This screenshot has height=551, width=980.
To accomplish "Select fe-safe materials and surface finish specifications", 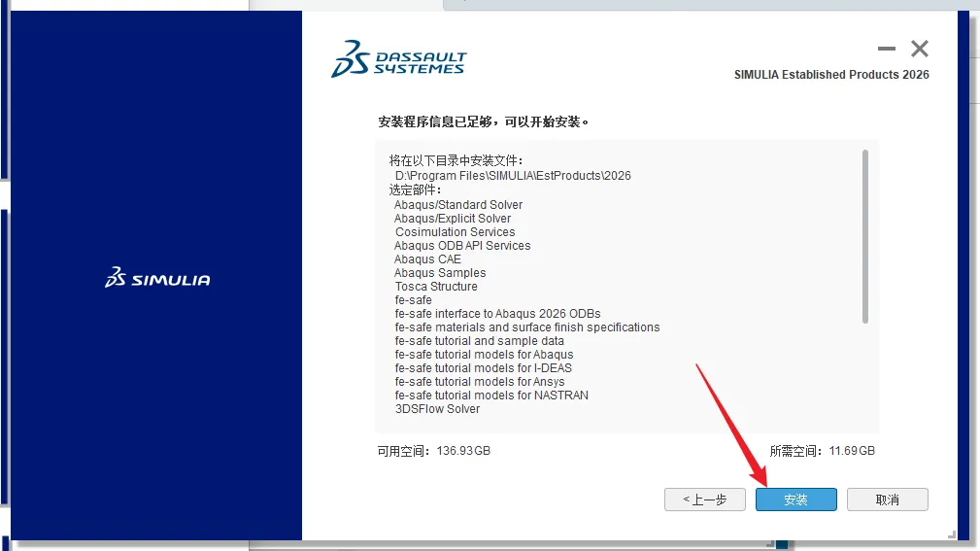I will [526, 327].
